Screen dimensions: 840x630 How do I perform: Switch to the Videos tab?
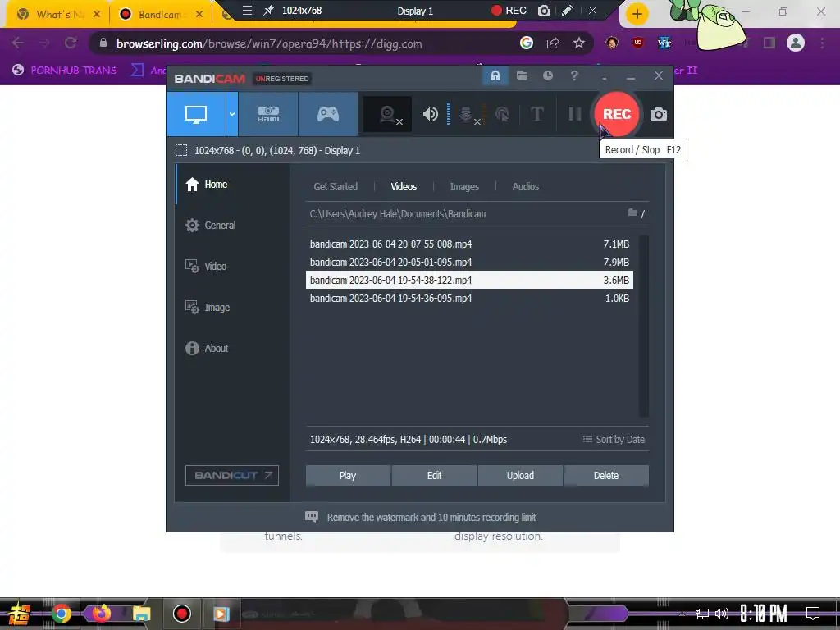point(404,186)
